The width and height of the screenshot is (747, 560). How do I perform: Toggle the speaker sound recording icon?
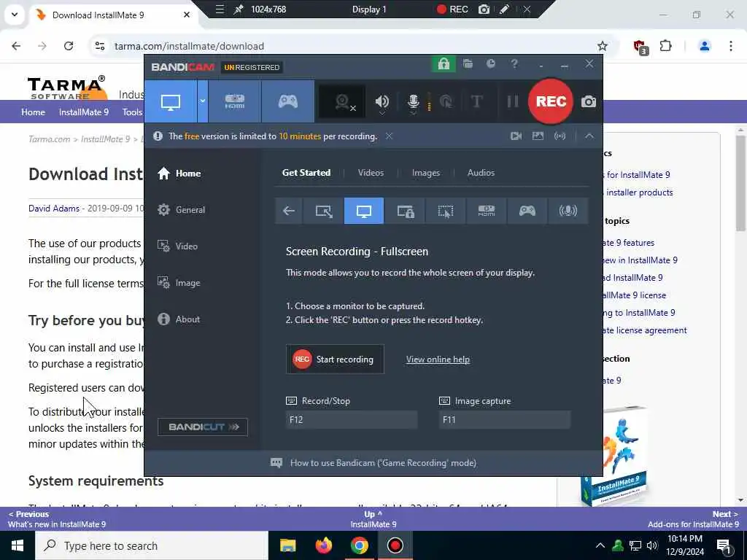pyautogui.click(x=382, y=101)
